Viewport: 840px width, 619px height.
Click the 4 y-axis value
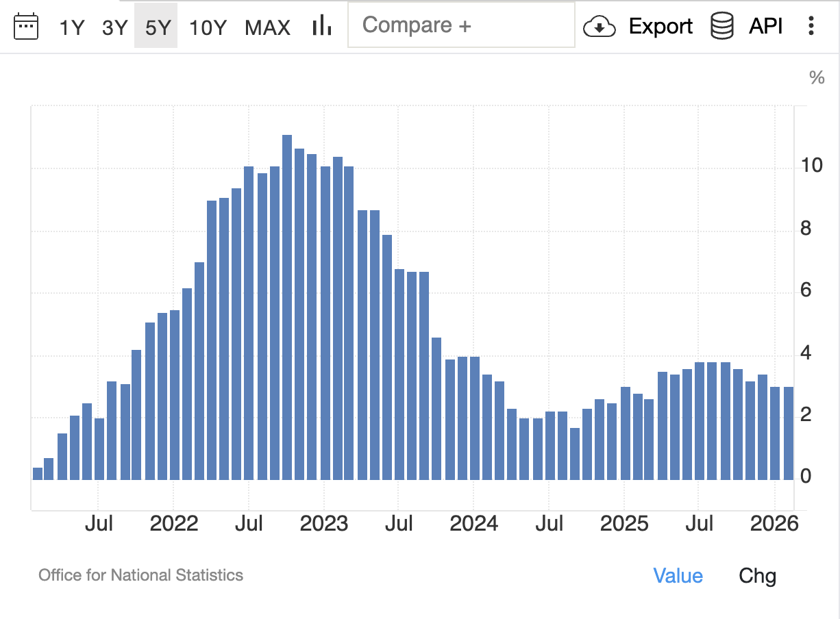tap(806, 353)
